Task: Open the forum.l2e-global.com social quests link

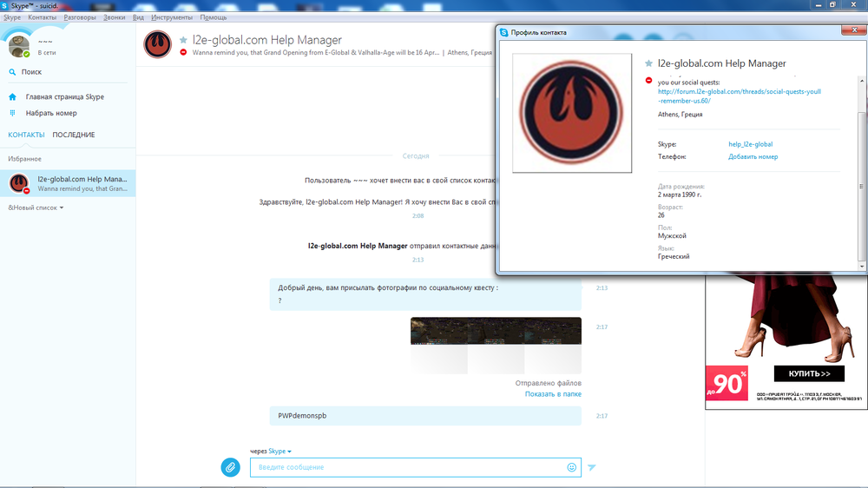Action: point(739,96)
